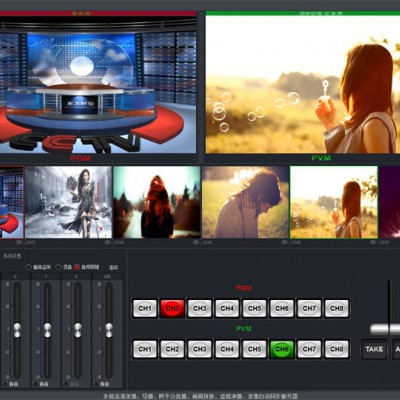The height and width of the screenshot is (400, 400).
Task: Click the camera icon under the virtual studio thumbnail
Action: [20, 242]
